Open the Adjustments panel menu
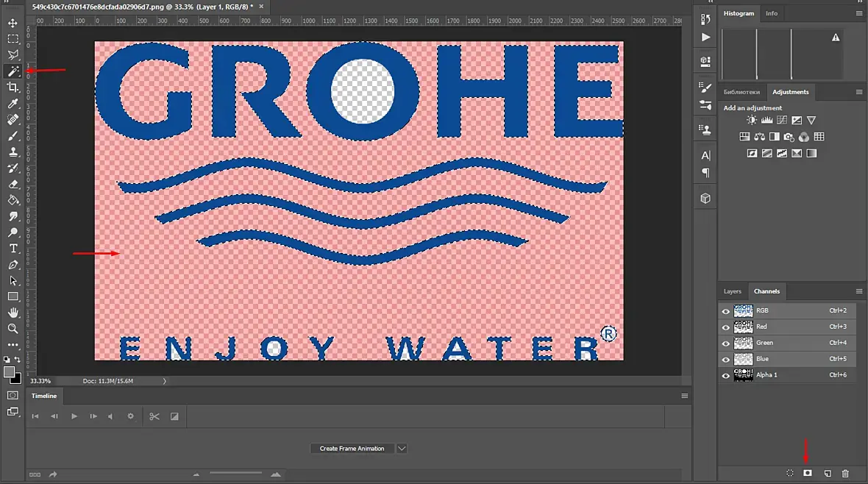Viewport: 868px width, 484px height. (858, 92)
